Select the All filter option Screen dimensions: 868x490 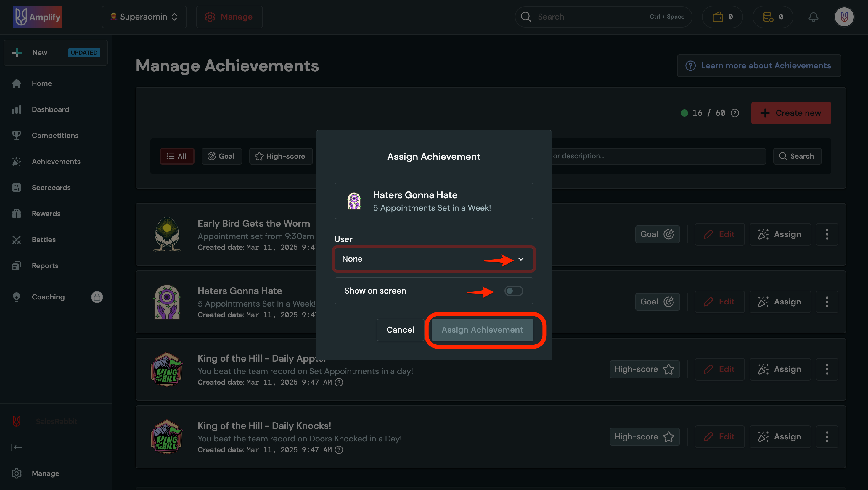(177, 156)
